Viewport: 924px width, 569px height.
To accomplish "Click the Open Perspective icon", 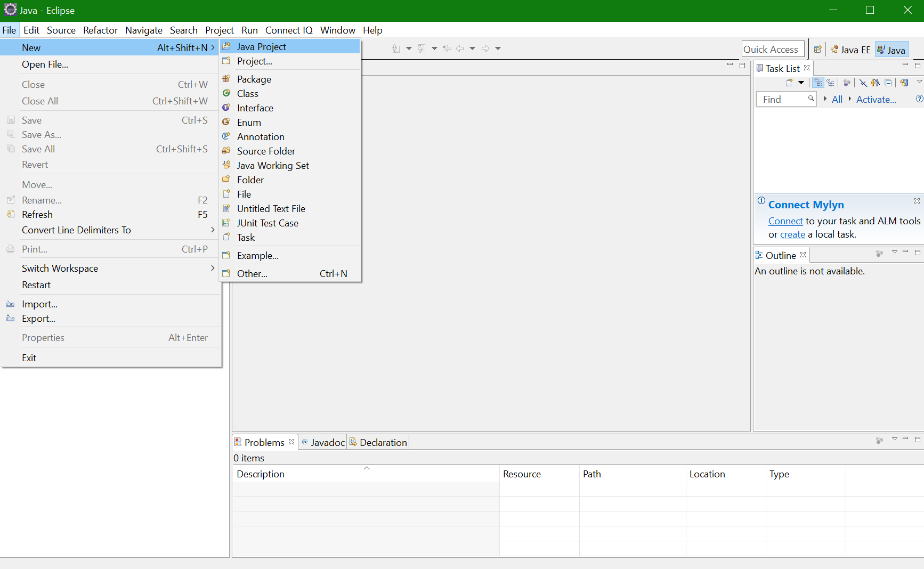I will 817,50.
